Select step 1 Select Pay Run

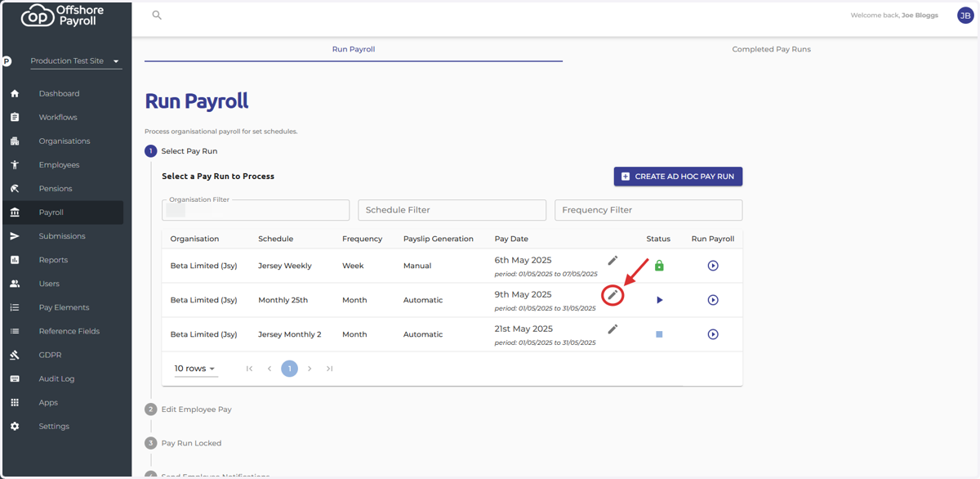tap(181, 151)
